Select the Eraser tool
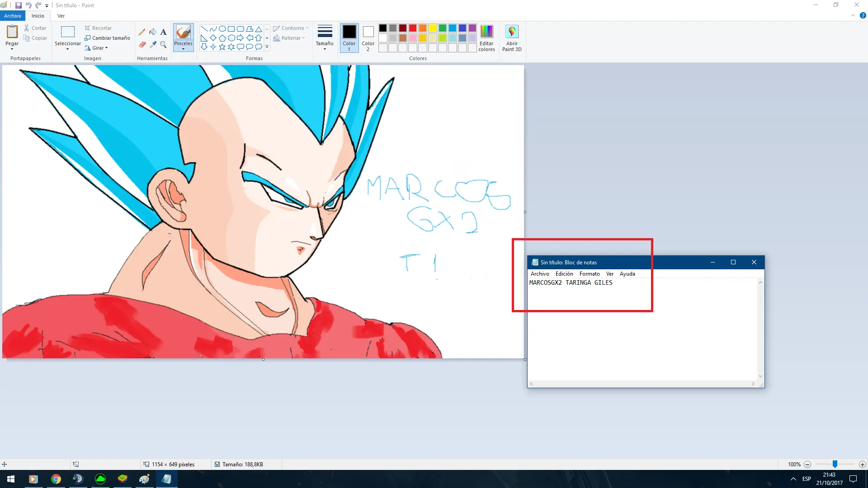The image size is (868, 488). click(x=142, y=45)
